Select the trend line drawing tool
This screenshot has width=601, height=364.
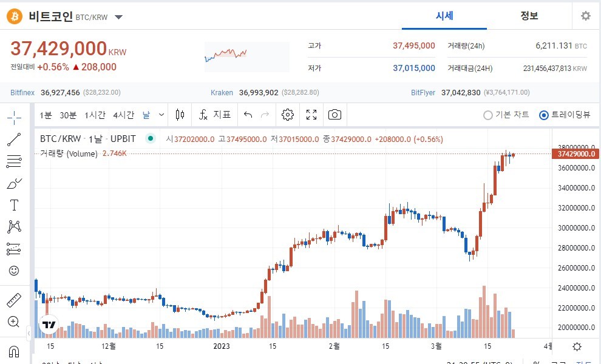(x=14, y=140)
